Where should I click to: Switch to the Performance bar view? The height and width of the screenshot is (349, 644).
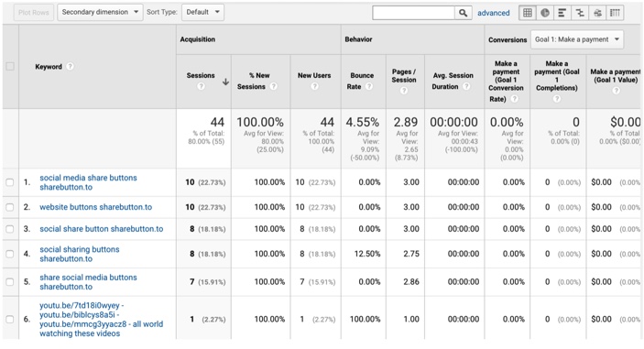click(562, 13)
